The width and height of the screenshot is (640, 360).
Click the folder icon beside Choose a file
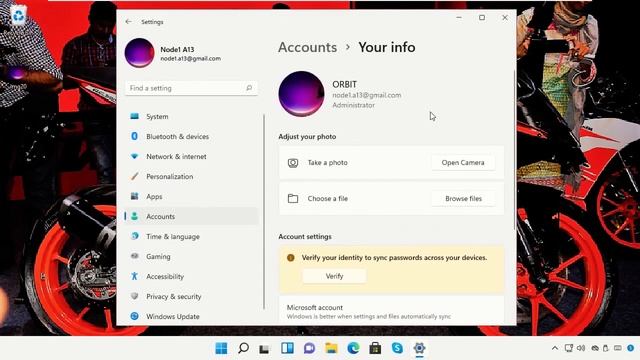click(x=293, y=198)
